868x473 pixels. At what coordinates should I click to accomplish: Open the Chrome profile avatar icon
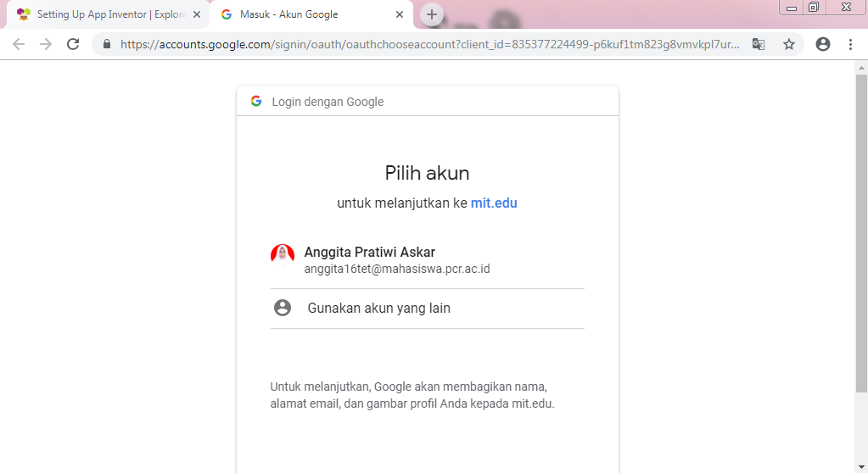tap(823, 44)
